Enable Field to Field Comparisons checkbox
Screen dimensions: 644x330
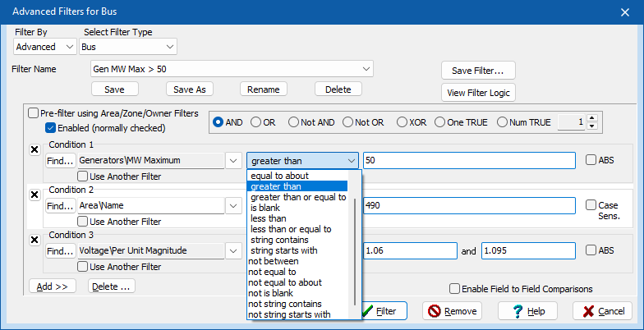point(454,289)
